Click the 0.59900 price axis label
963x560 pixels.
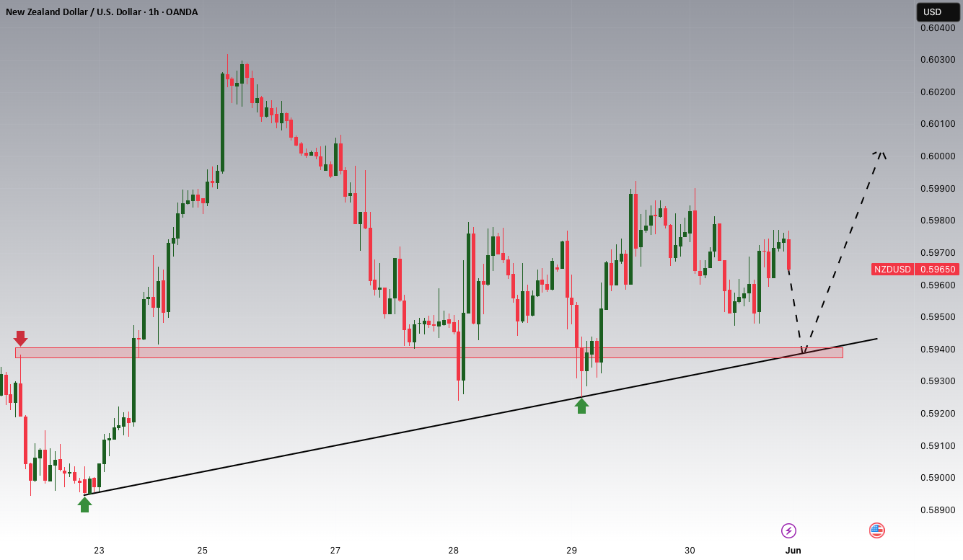coord(938,189)
